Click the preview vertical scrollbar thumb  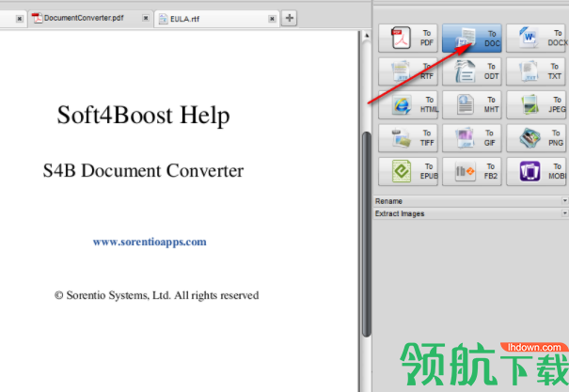point(367,234)
